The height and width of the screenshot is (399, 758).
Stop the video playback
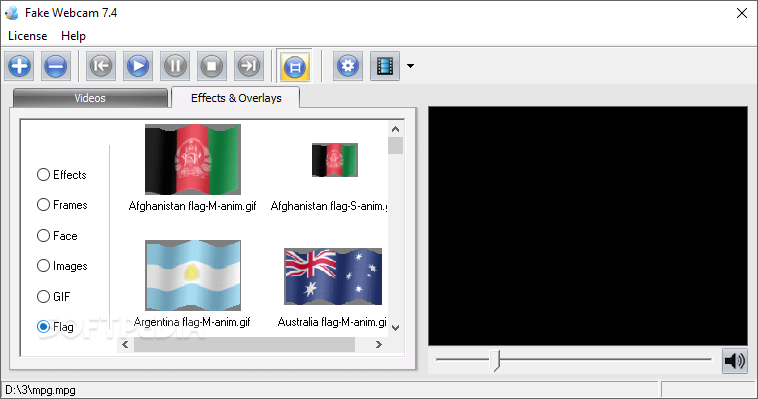[212, 66]
